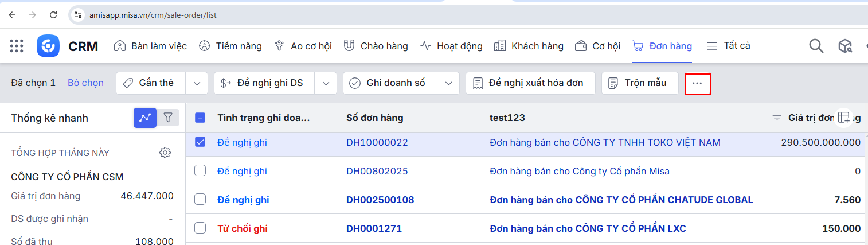Click the Đề nghị xuất hóa đơn button
This screenshot has width=868, height=245.
tap(530, 84)
